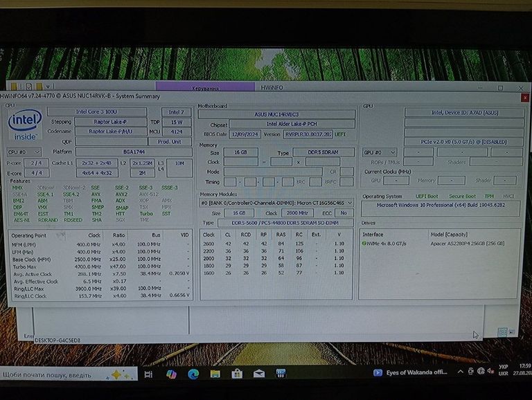Toggle large icons view in Explorer window
Image resolution: width=532 pixels, height=400 pixels.
tap(512, 332)
